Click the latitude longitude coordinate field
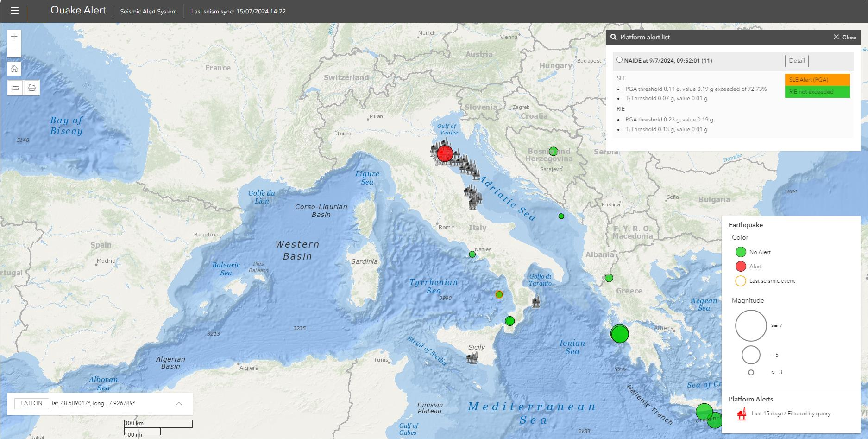This screenshot has width=868, height=439. (93, 403)
